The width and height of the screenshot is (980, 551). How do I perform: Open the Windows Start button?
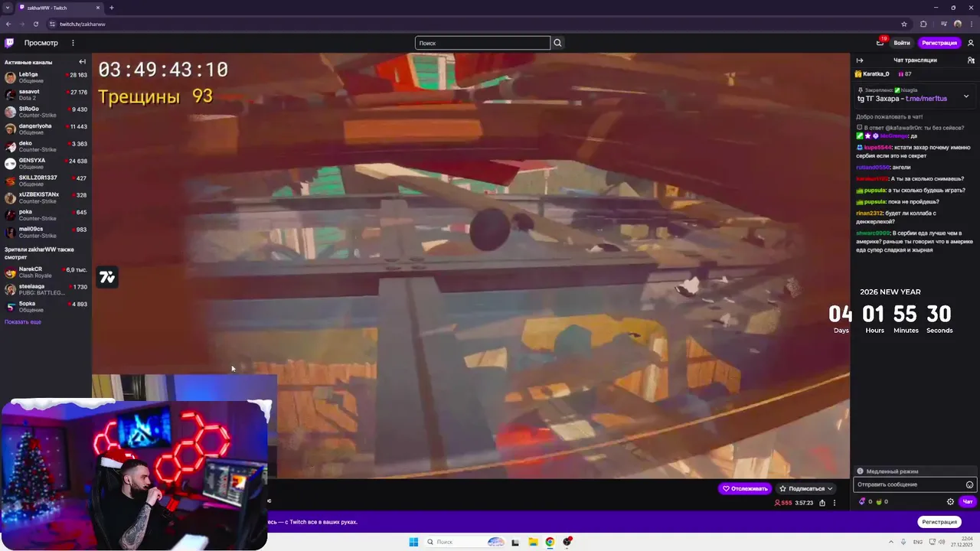pos(413,542)
